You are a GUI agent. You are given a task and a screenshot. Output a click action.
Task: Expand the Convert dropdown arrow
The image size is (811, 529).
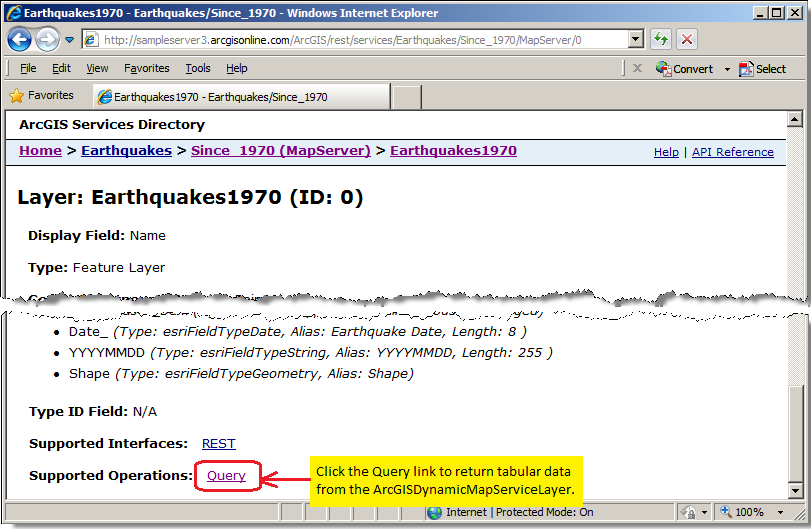727,69
